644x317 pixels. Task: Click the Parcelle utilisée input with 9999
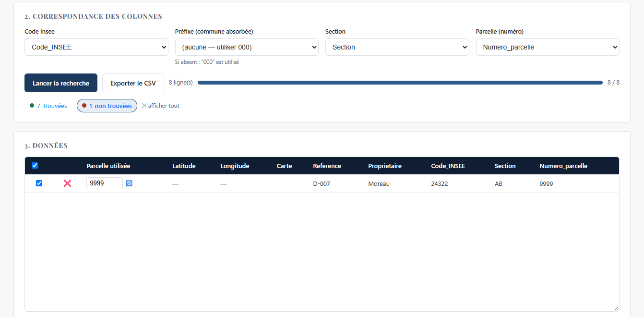click(x=105, y=183)
